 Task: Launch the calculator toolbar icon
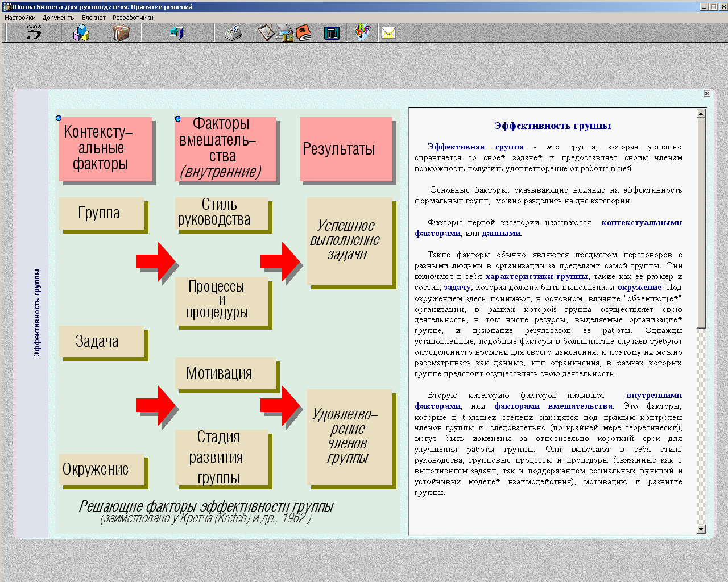[x=332, y=33]
